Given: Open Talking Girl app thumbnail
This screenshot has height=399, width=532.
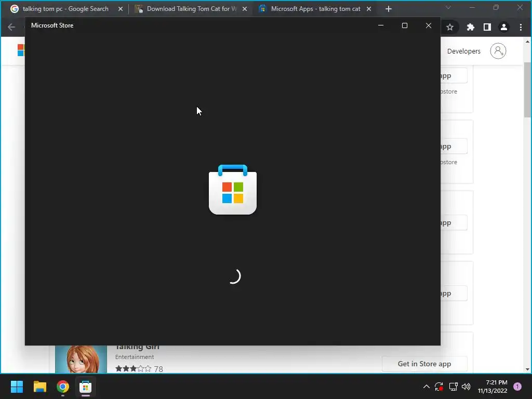Looking at the screenshot, I should point(81,359).
